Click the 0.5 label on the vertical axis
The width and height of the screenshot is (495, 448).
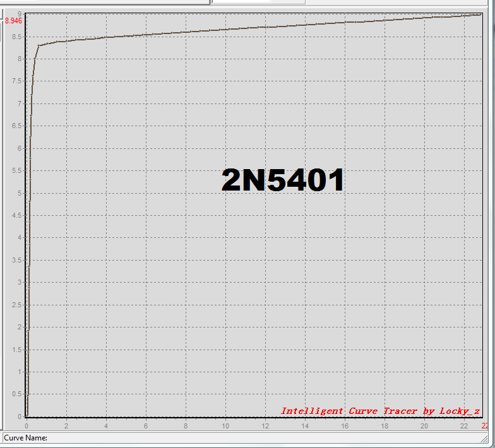click(x=16, y=394)
